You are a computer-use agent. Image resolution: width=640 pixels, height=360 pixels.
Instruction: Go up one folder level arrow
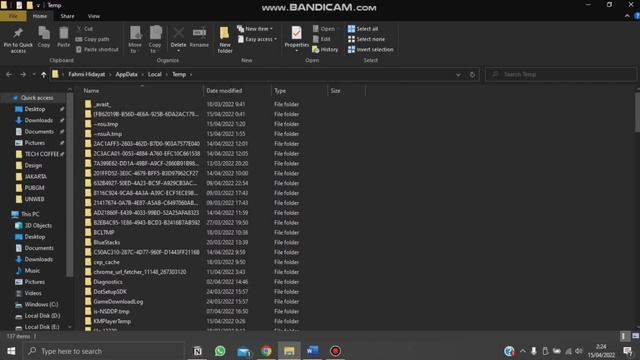[43, 74]
